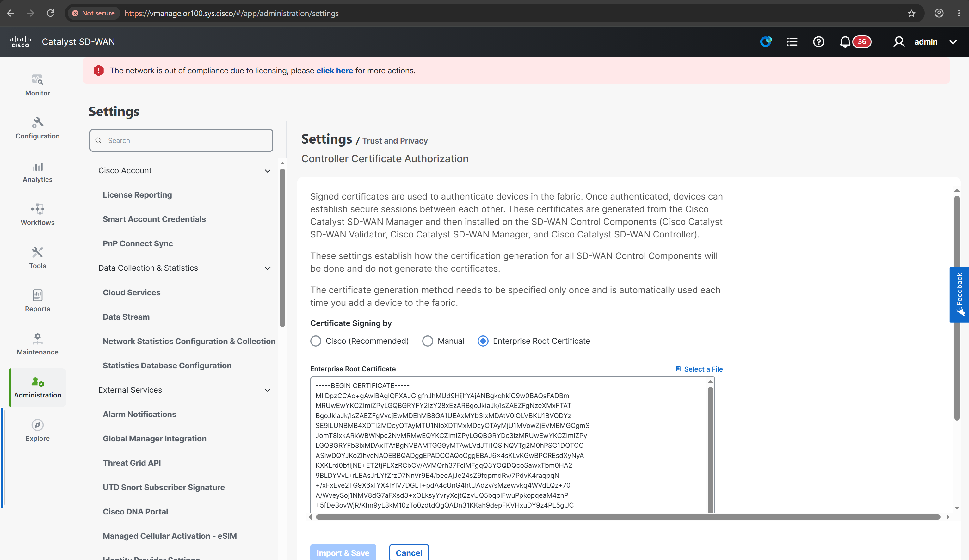Image resolution: width=969 pixels, height=560 pixels.
Task: Click the Cancel button
Action: 409,552
